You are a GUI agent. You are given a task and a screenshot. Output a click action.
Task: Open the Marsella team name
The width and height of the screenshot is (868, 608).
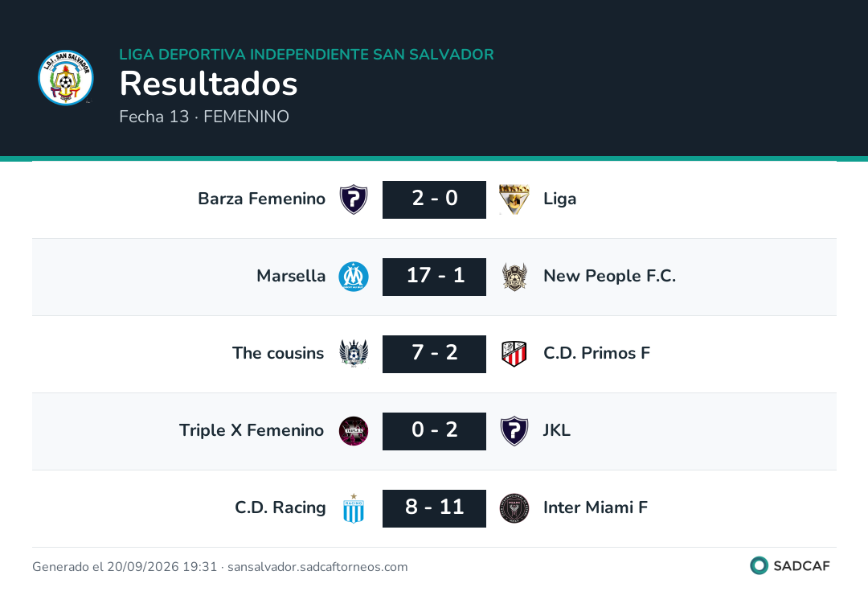(x=291, y=276)
